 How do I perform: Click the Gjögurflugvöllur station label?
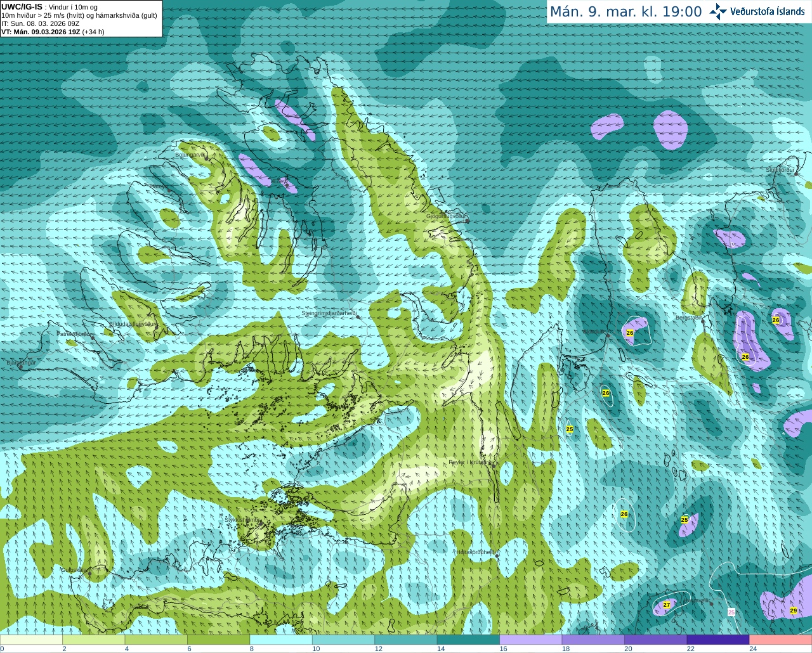click(447, 216)
